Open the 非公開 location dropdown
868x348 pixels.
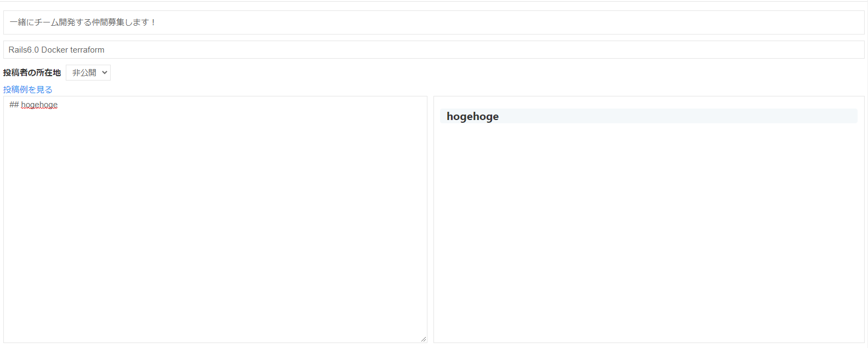(x=88, y=72)
